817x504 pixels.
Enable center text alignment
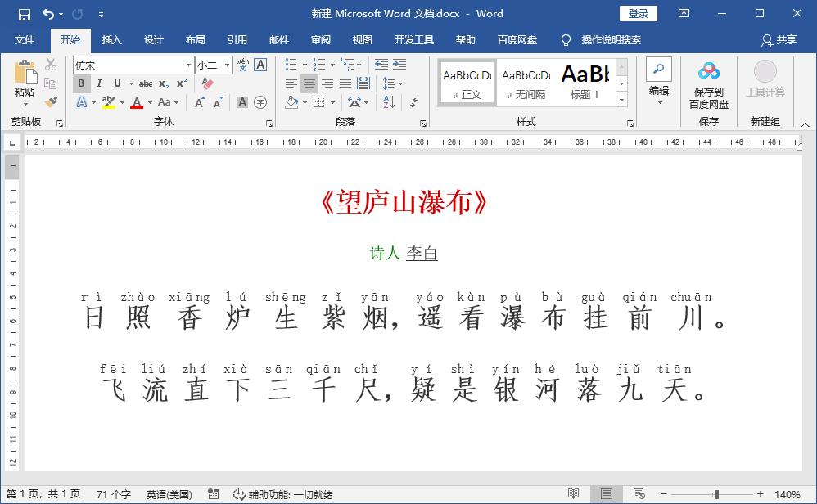point(310,83)
